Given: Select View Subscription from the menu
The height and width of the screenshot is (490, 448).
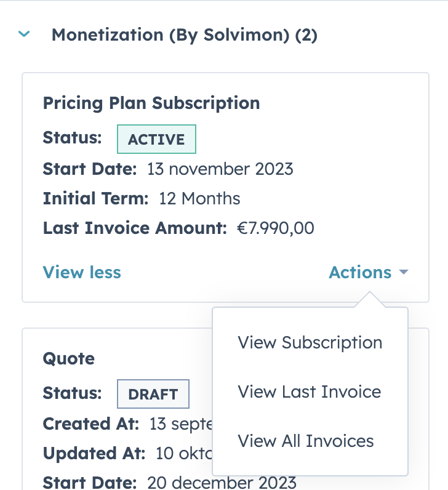Looking at the screenshot, I should point(310,343).
